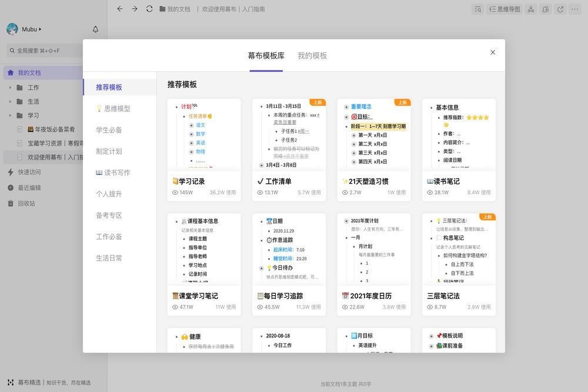Switch to 我的模板 tab
This screenshot has height=392, width=588.
click(x=312, y=55)
